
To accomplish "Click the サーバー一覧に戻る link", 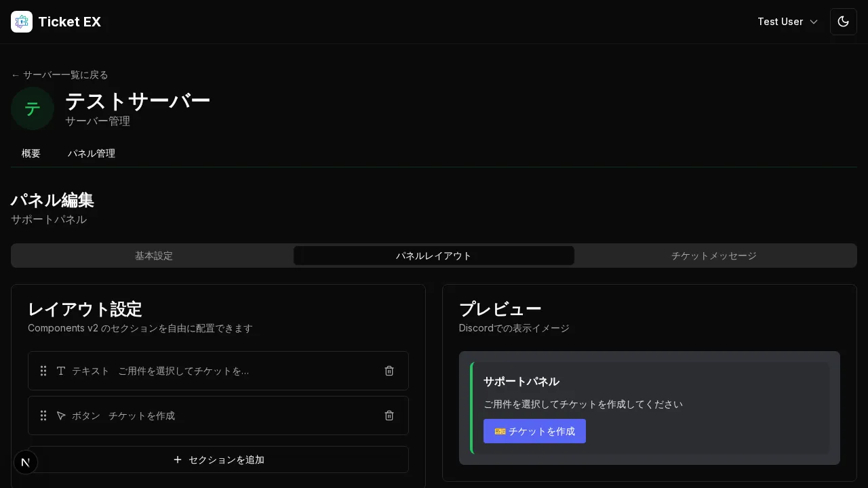I will 60,75.
